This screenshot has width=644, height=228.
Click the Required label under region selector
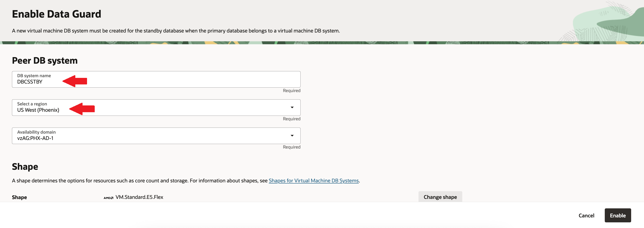click(292, 119)
